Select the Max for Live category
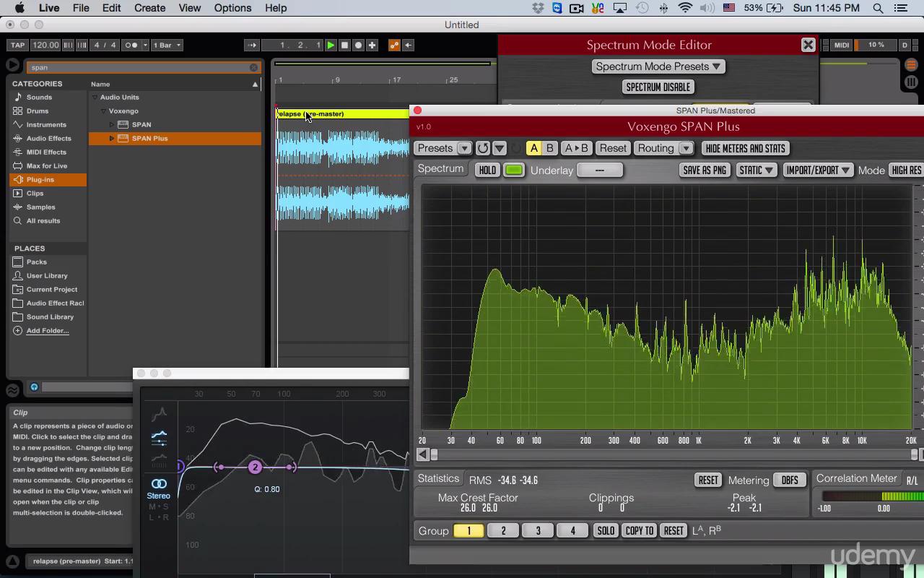The image size is (924, 578). [46, 166]
